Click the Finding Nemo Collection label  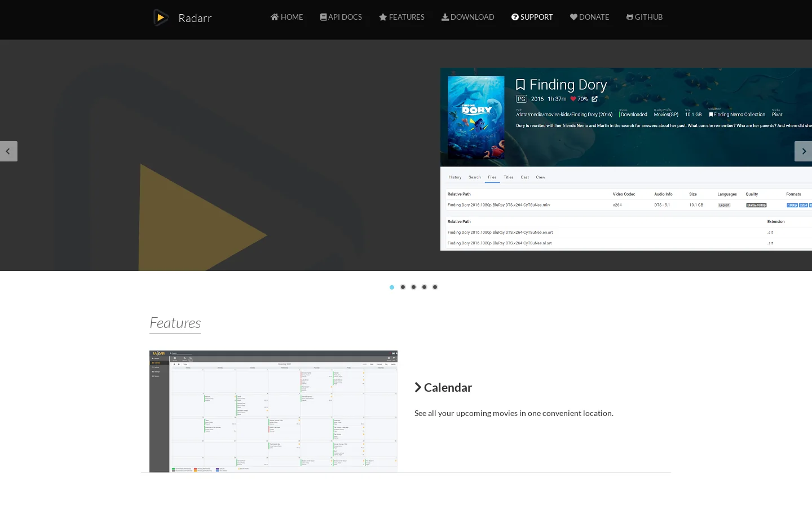coord(737,115)
